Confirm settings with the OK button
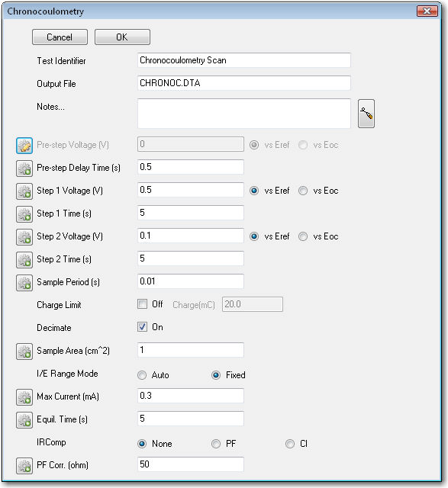448x488 pixels. coord(122,37)
